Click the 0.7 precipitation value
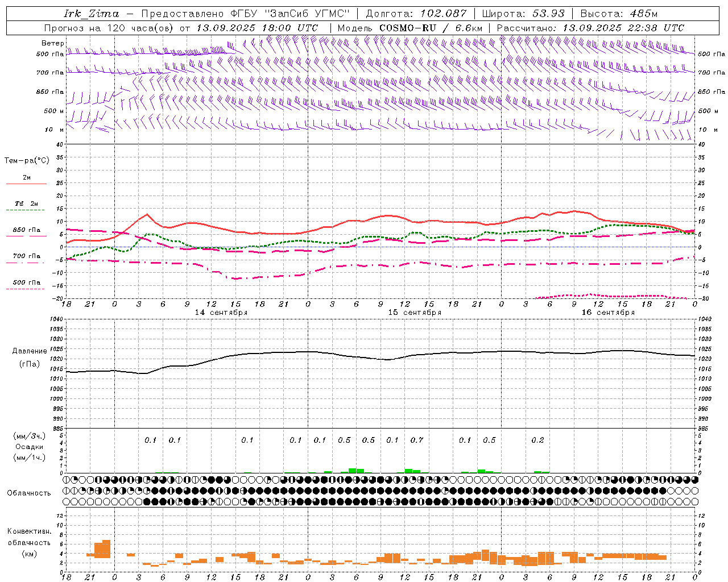The image size is (728, 582). [417, 440]
